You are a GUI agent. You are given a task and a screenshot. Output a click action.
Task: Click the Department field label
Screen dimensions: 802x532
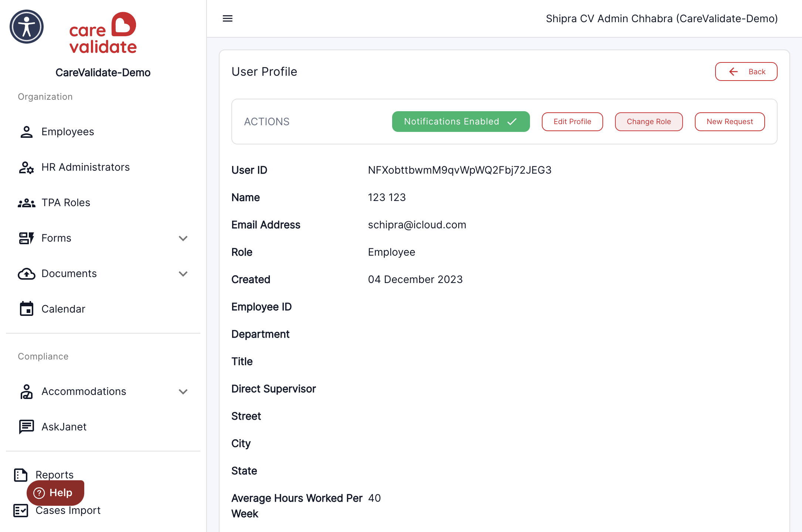point(261,334)
